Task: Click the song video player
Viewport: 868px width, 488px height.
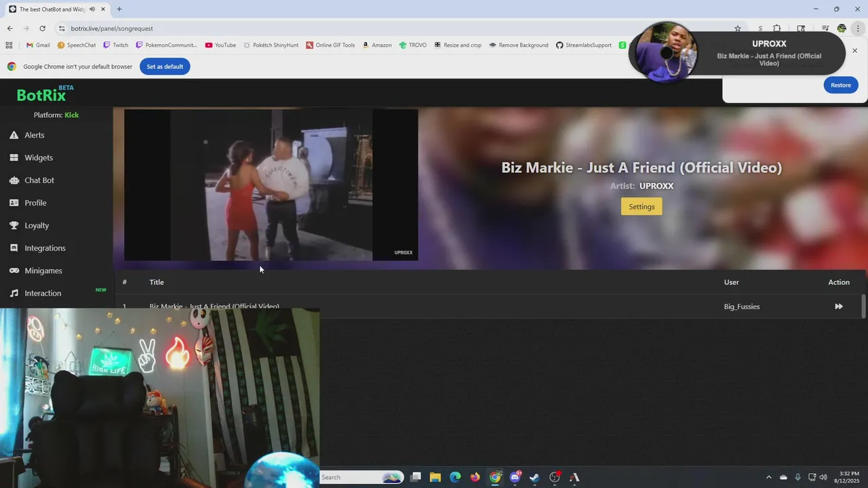Action: click(x=271, y=184)
